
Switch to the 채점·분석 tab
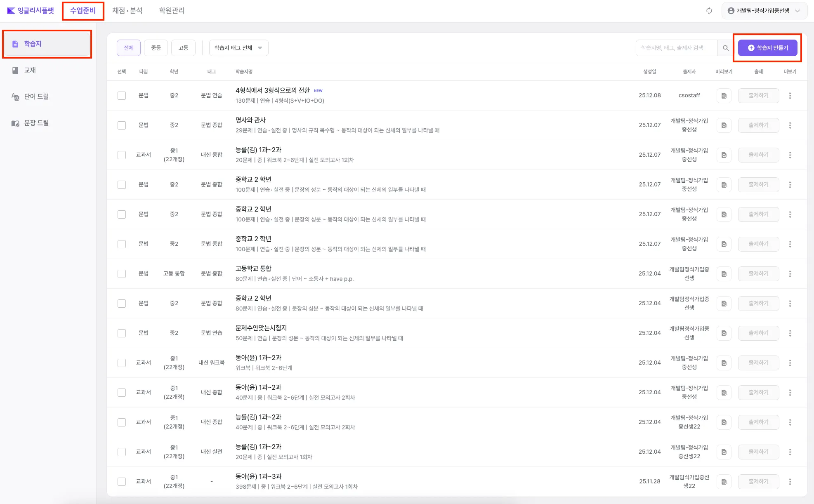127,11
